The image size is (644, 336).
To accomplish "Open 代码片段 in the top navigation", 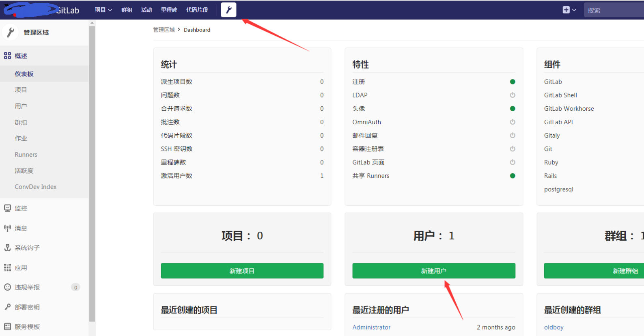I will click(x=197, y=10).
